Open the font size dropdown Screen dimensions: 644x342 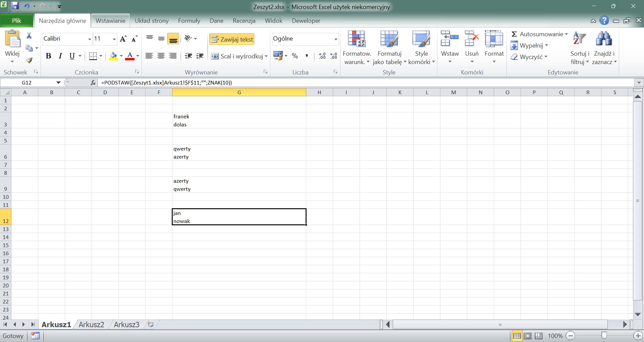coord(114,39)
